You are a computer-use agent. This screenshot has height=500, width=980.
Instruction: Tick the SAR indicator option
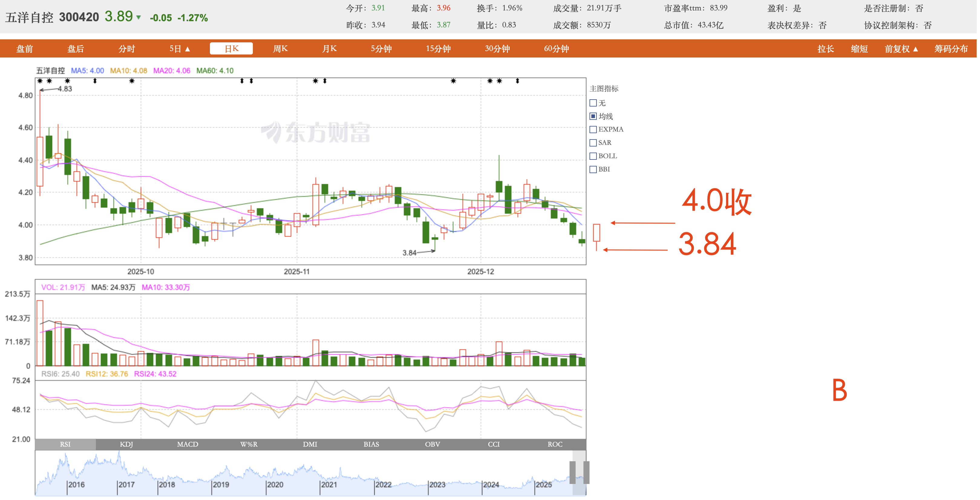pos(593,143)
